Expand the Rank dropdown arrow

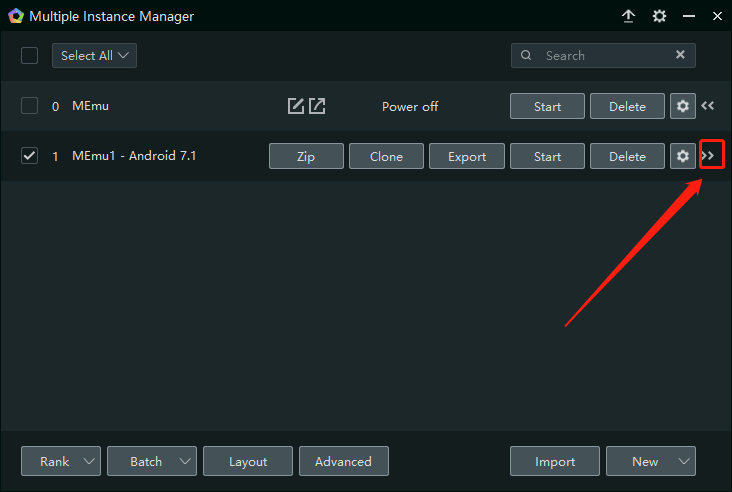[x=89, y=461]
